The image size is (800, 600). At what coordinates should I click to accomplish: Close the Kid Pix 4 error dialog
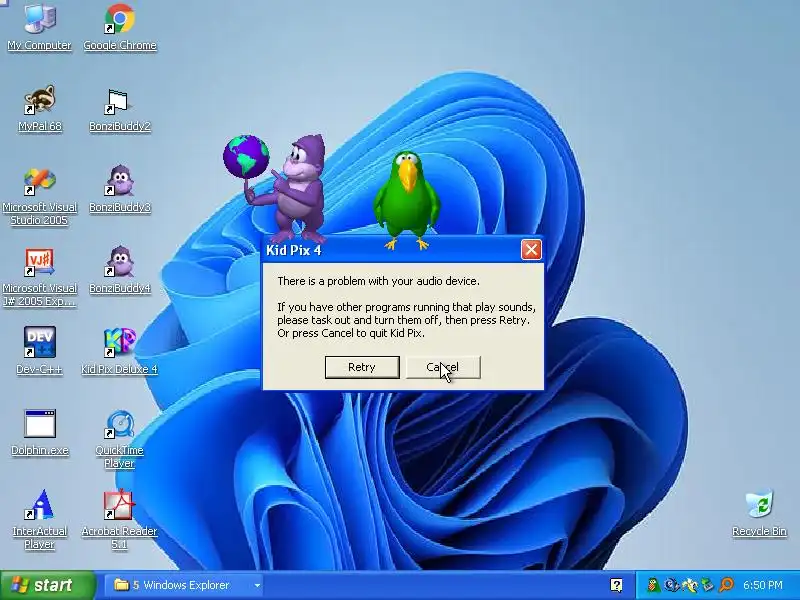click(x=531, y=250)
